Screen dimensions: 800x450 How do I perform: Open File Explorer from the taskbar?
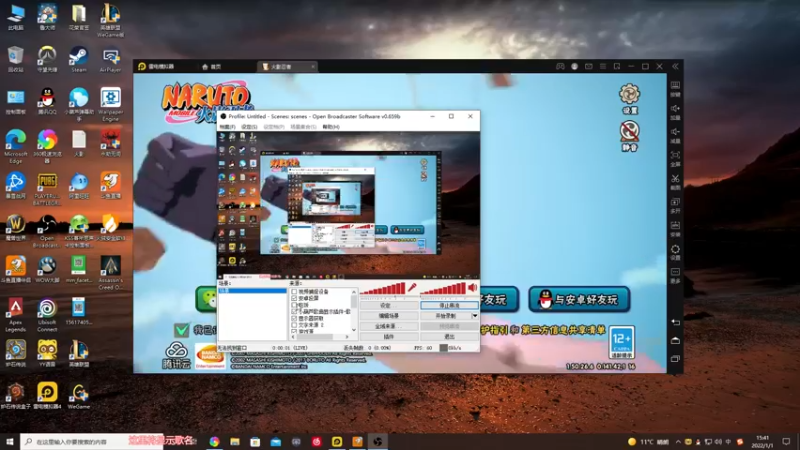pyautogui.click(x=235, y=442)
